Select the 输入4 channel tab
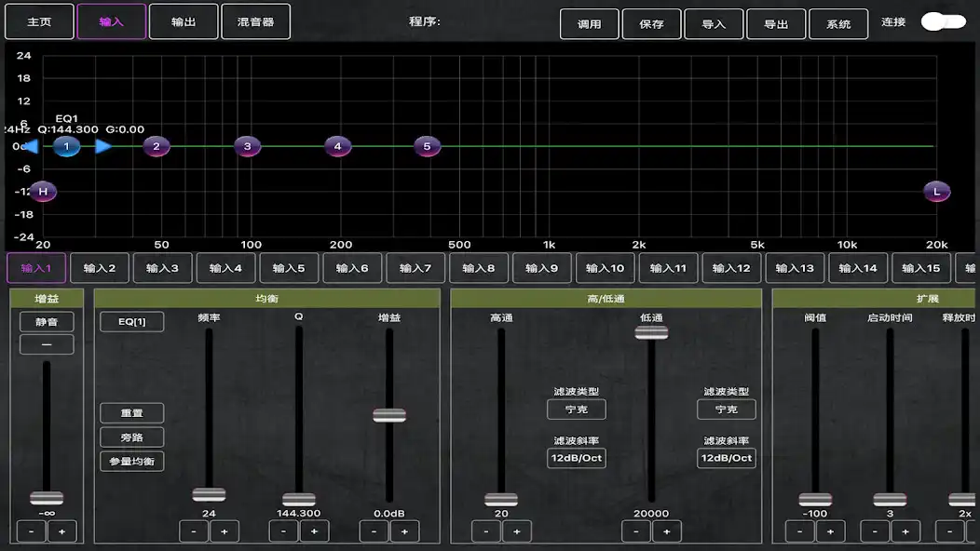980x551 pixels. pyautogui.click(x=225, y=268)
